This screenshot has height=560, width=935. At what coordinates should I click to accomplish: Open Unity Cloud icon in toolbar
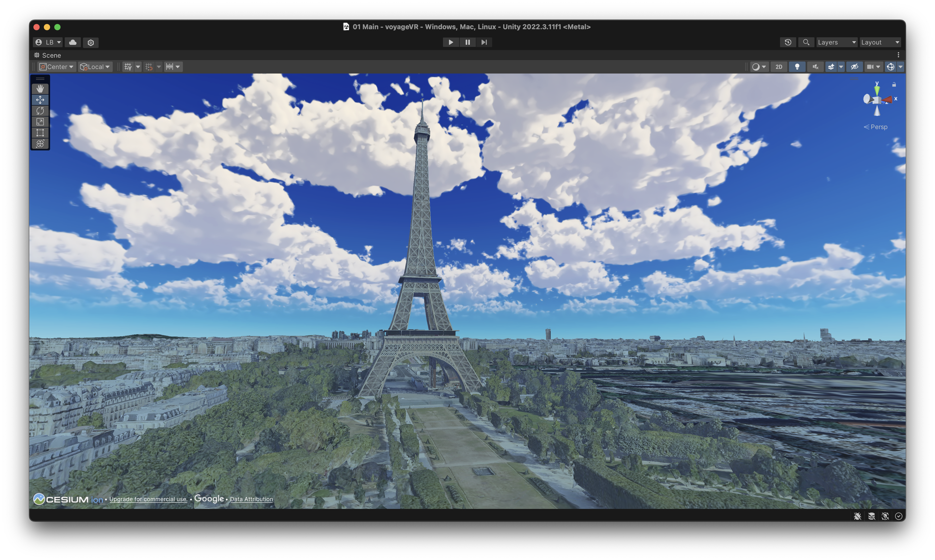pos(73,42)
